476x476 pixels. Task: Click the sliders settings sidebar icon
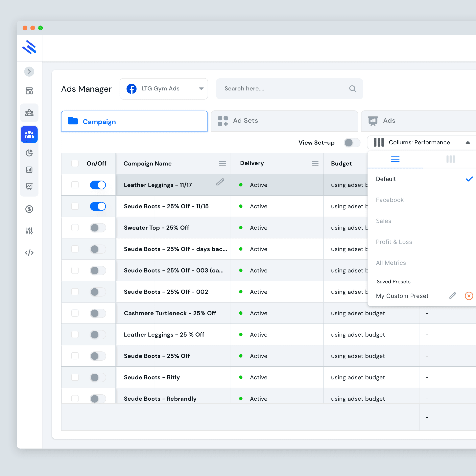(x=29, y=231)
